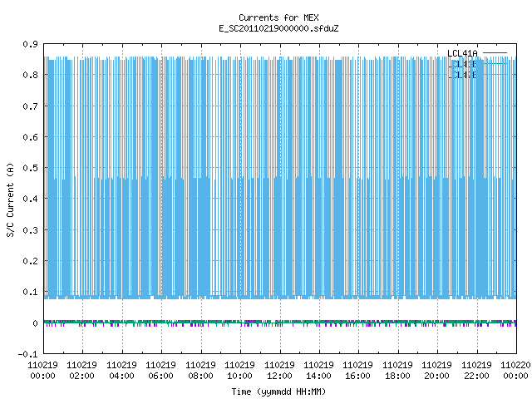Select the file name 'E_SC20110219000000.sfduZ' subtitle
Image resolution: width=532 pixels, height=399 pixels.
(278, 28)
